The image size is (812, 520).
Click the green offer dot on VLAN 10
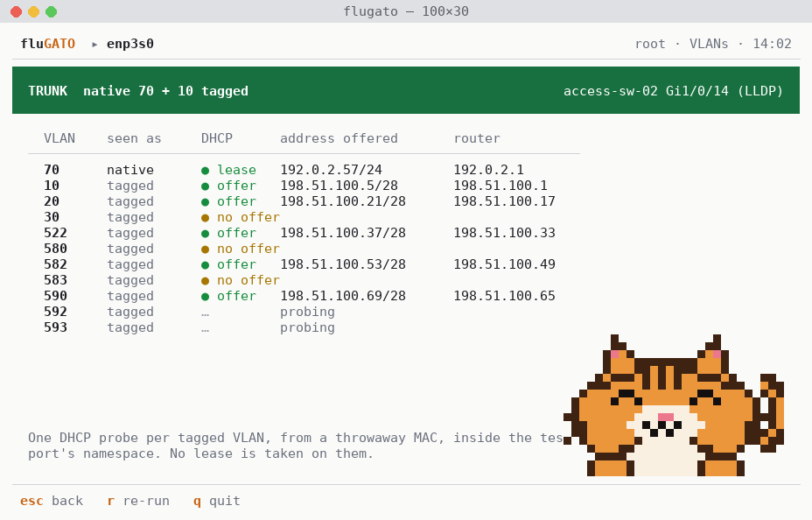click(205, 186)
